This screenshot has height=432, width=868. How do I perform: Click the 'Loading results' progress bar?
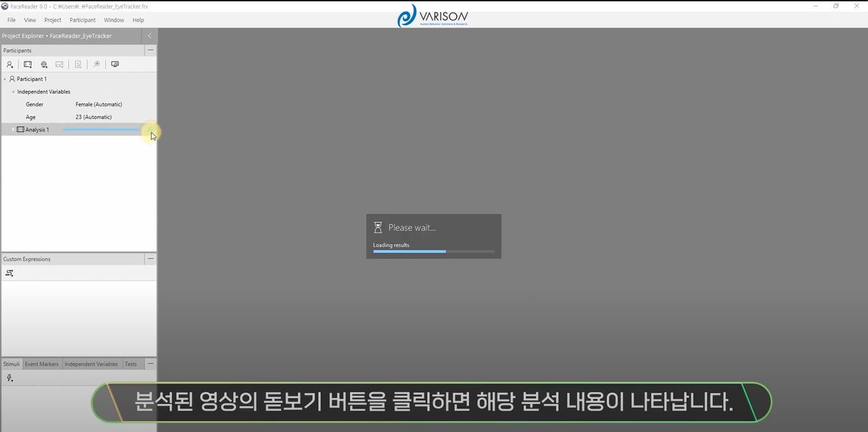434,252
